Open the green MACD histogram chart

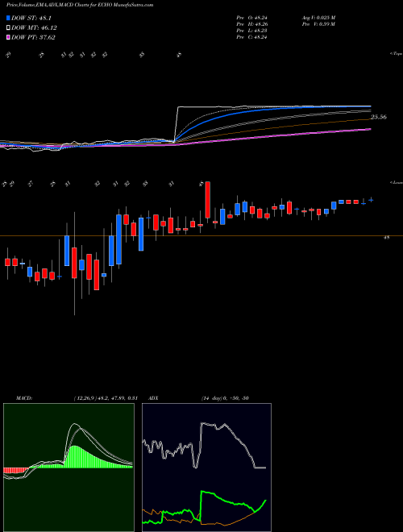tap(69, 468)
